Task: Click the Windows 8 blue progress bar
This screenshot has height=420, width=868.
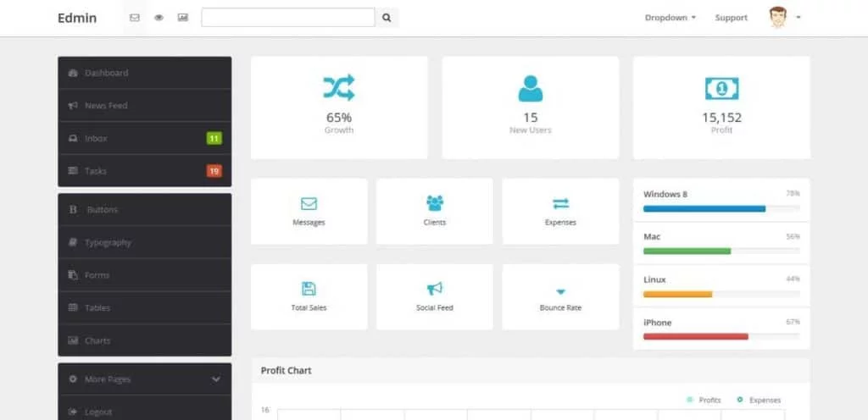Action: 704,208
